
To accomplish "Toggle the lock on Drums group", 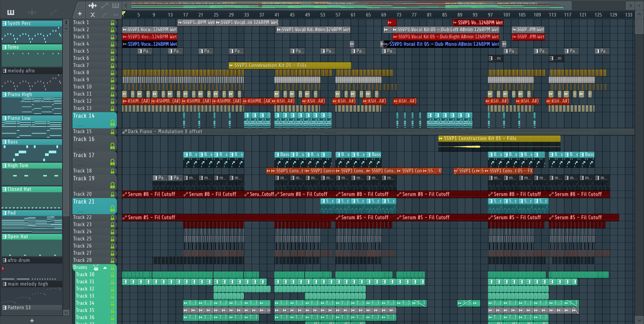I will pos(112,267).
